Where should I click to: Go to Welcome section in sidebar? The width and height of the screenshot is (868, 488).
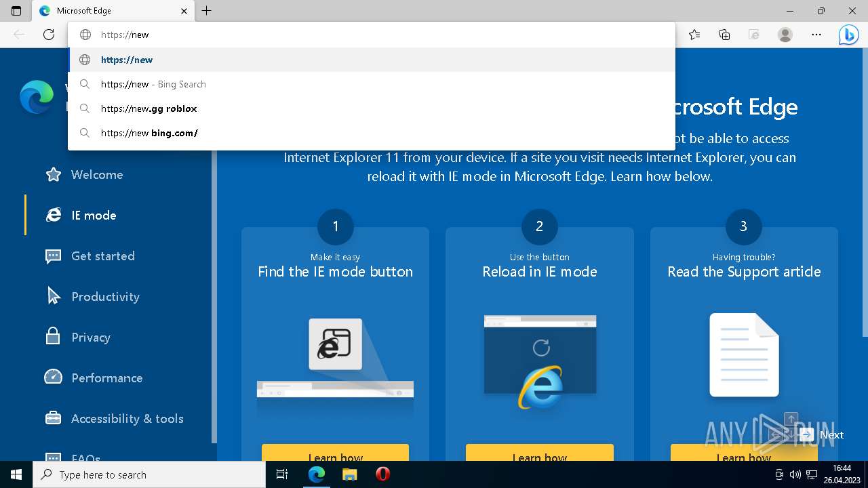[97, 175]
